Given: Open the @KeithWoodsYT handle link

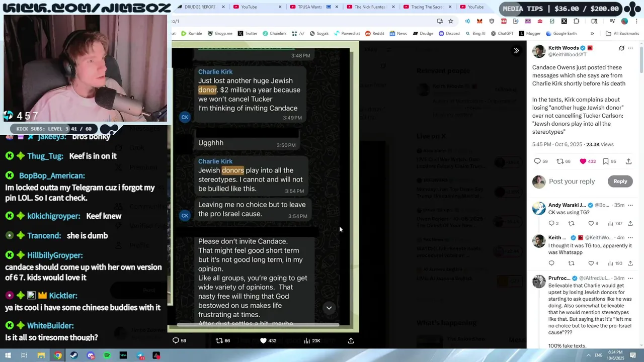Looking at the screenshot, I should click(567, 54).
